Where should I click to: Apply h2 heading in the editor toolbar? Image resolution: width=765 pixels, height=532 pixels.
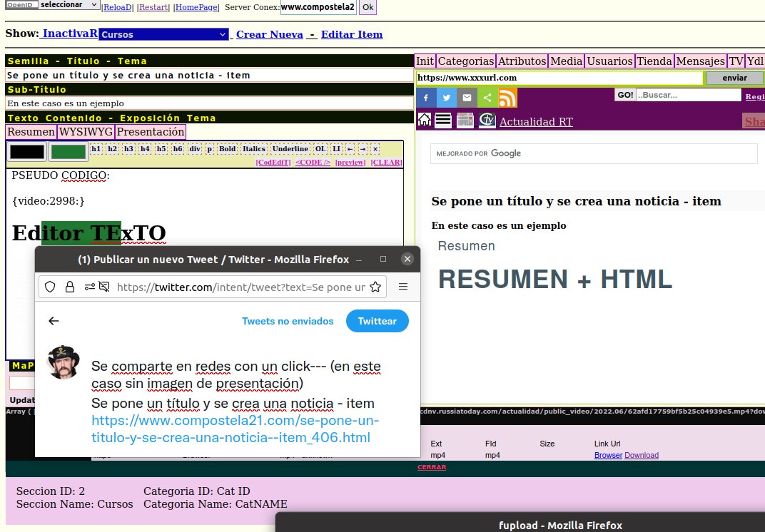pyautogui.click(x=113, y=149)
